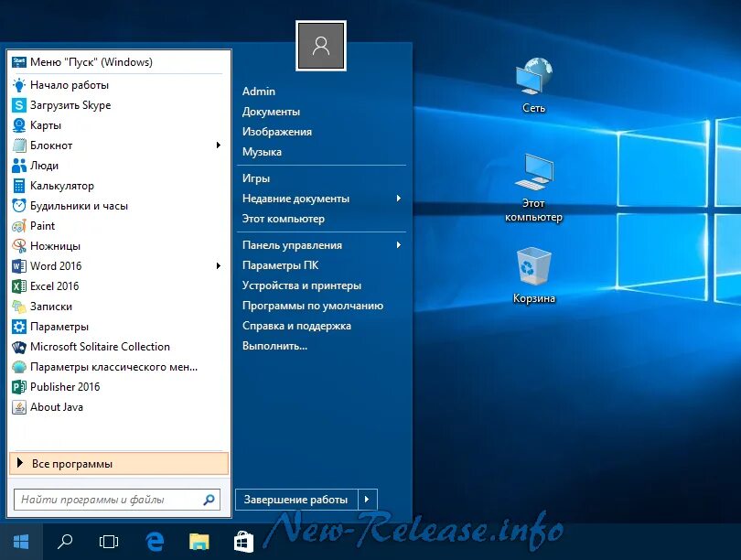Click the About Java text

(57, 407)
